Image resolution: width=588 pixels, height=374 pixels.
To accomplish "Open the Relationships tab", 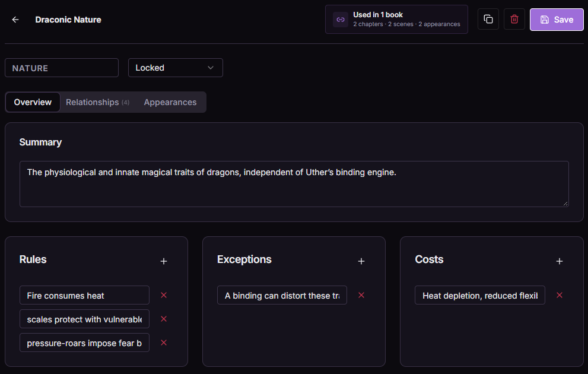I will tap(97, 102).
